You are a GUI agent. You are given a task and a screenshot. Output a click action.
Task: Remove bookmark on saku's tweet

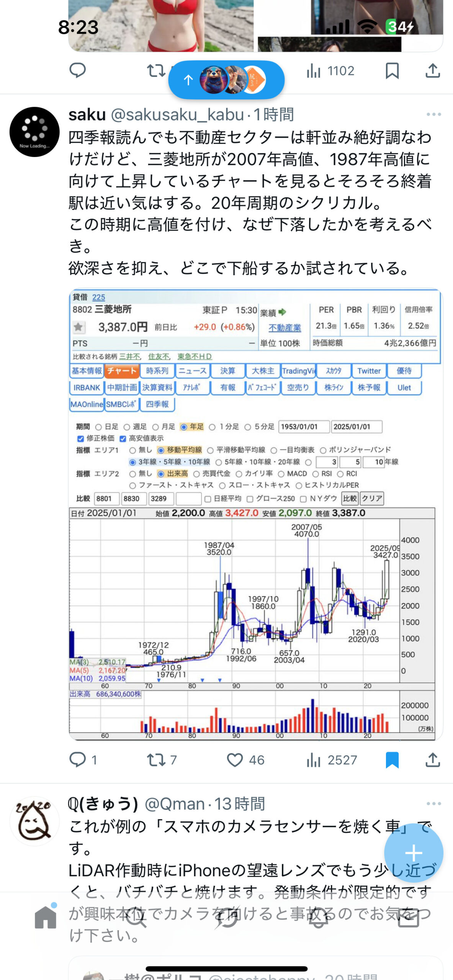[x=392, y=759]
